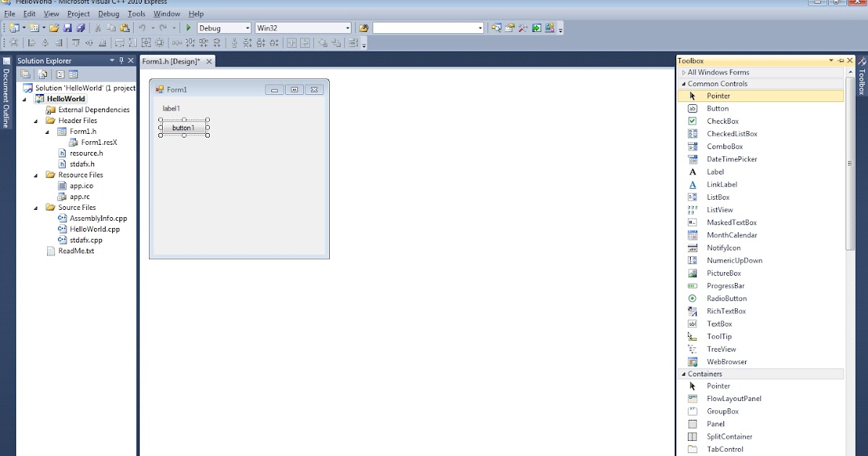
Task: Collapse the Header Files folder
Action: click(x=37, y=121)
